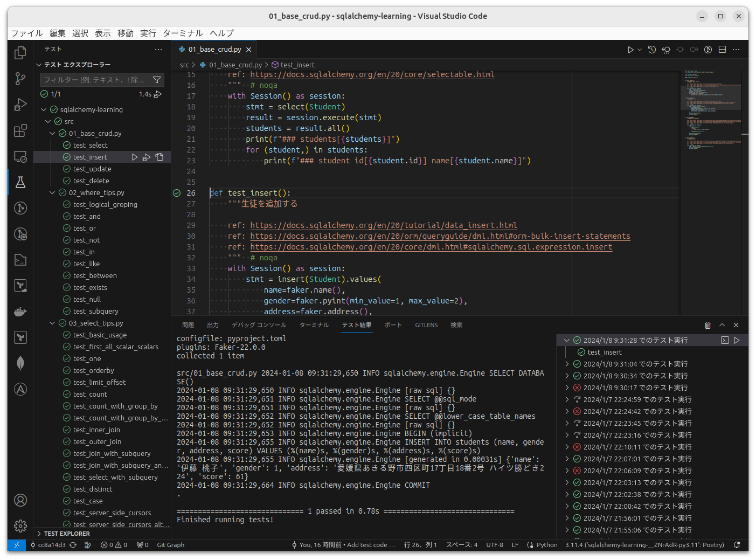Open the MongoDB leaf view
Viewport: 756px width, 560px height.
click(x=20, y=363)
